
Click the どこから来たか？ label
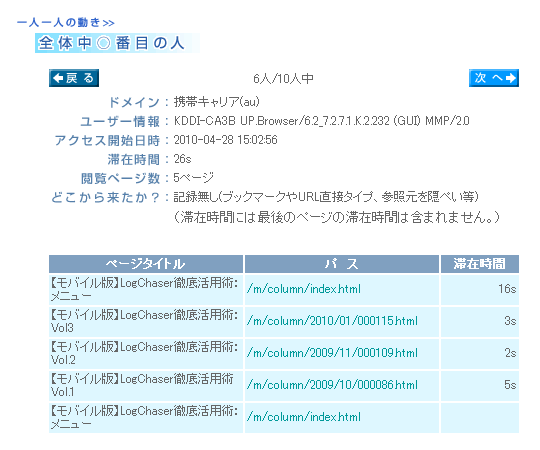(x=105, y=198)
